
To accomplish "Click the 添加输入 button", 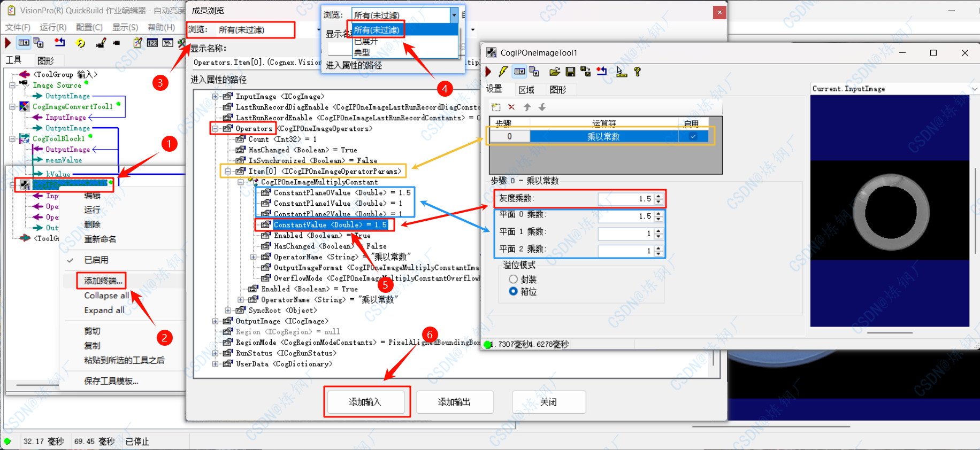I will [365, 402].
